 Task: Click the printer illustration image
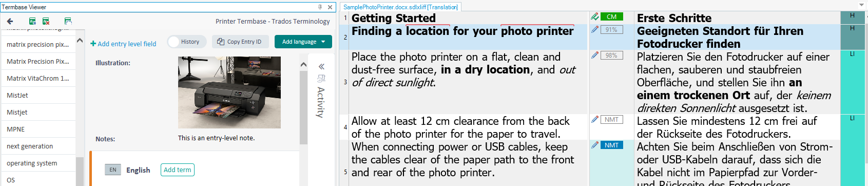229,92
